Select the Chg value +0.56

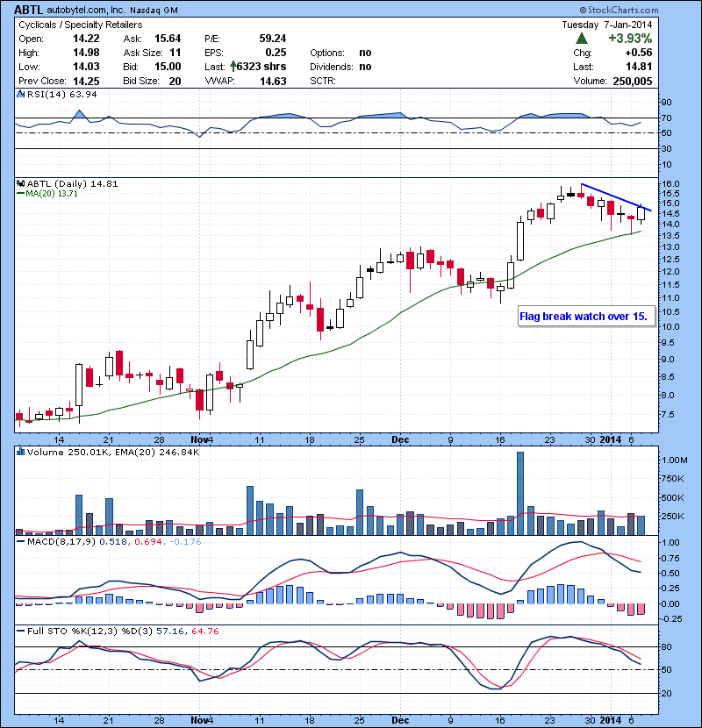click(x=639, y=53)
